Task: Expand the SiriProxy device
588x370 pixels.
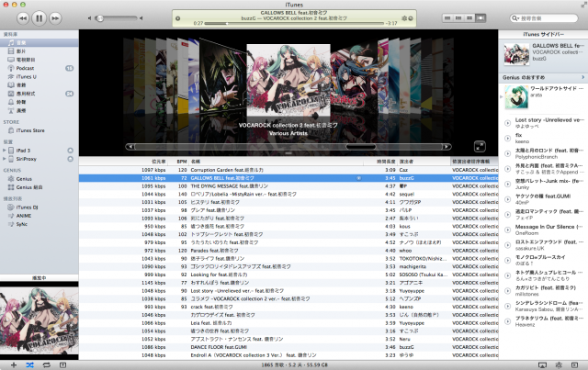Action: [x=4, y=159]
